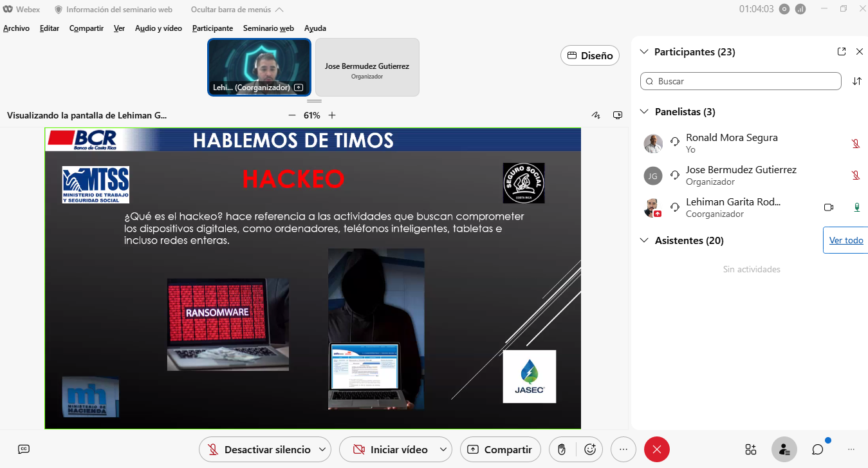Open the audio options dropdown arrow
Screen dimensions: 868x468
coord(323,450)
